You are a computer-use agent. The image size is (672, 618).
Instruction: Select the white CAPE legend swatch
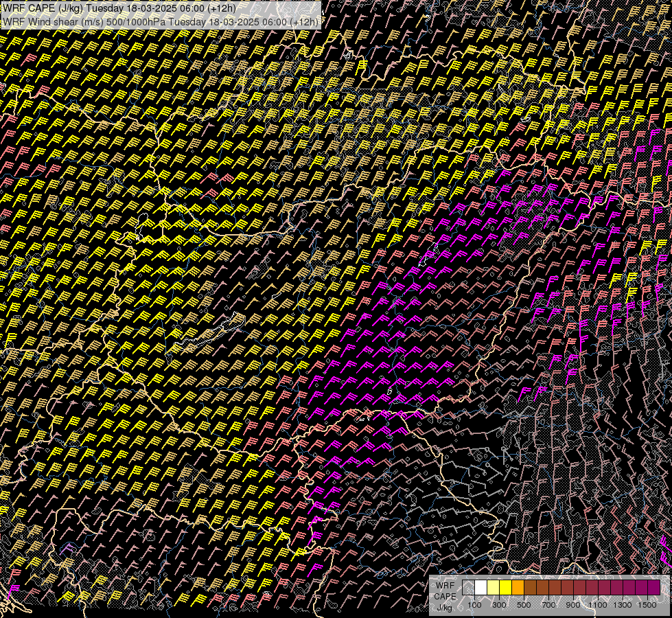click(481, 587)
